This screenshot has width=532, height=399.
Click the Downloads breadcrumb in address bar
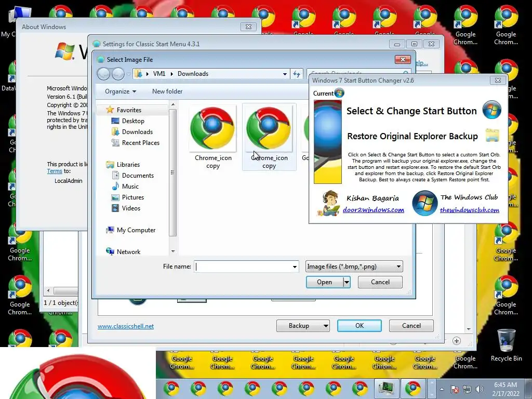[193, 74]
